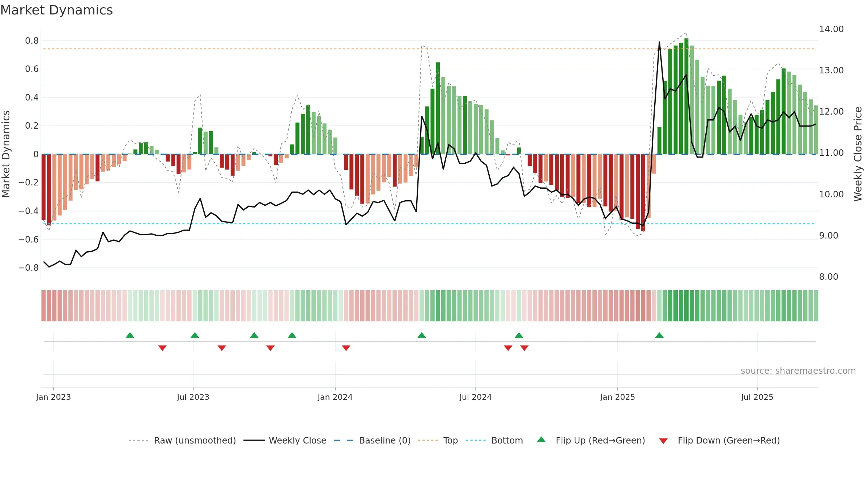868x488 pixels.
Task: Click flip-down marker just after Jan 2024
Action: tap(346, 348)
